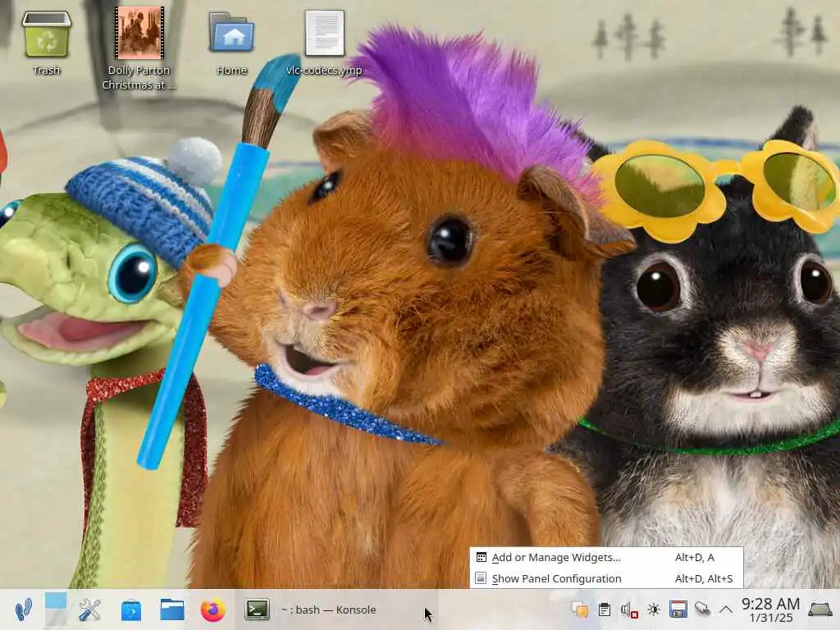840x630 pixels.
Task: Open the removable devices tray icon
Action: coord(702,609)
